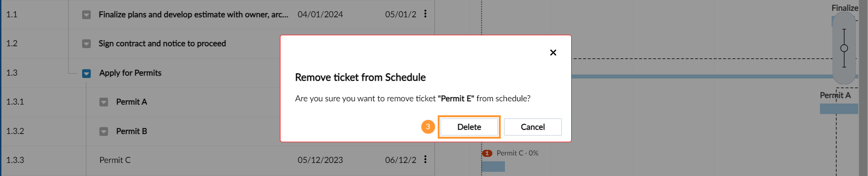Confirm removal with the Delete button

[469, 127]
